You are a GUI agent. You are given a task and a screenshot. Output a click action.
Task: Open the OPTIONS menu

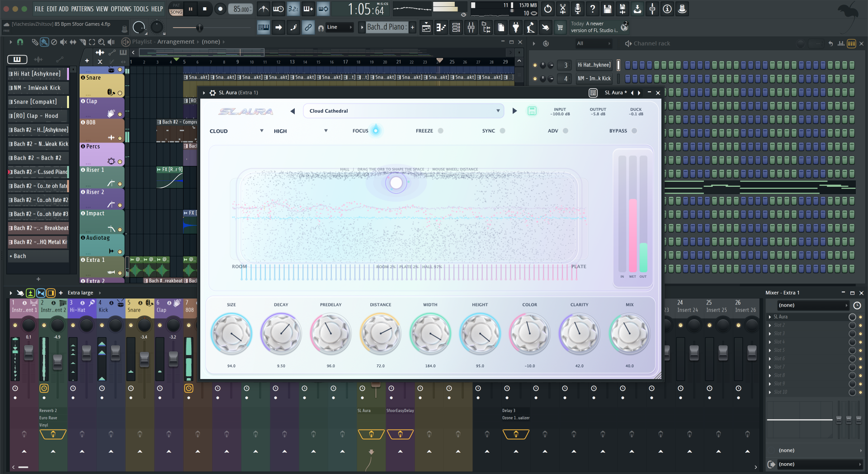[x=121, y=9]
